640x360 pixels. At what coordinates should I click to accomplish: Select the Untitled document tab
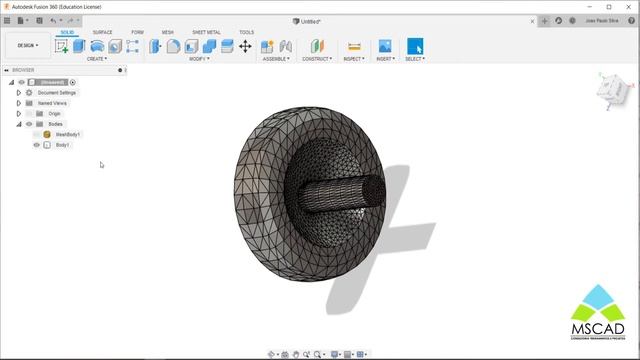(307, 21)
